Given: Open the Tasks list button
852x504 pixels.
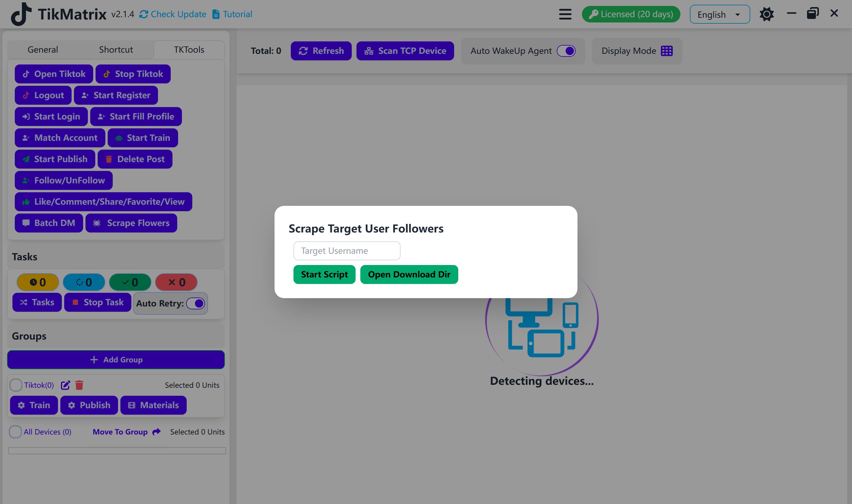Looking at the screenshot, I should [37, 302].
